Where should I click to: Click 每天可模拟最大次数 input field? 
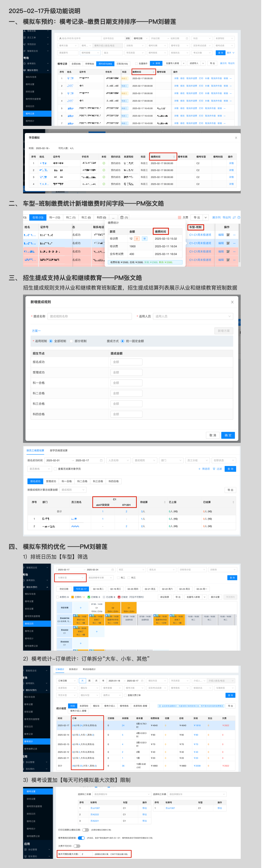pos(86,854)
